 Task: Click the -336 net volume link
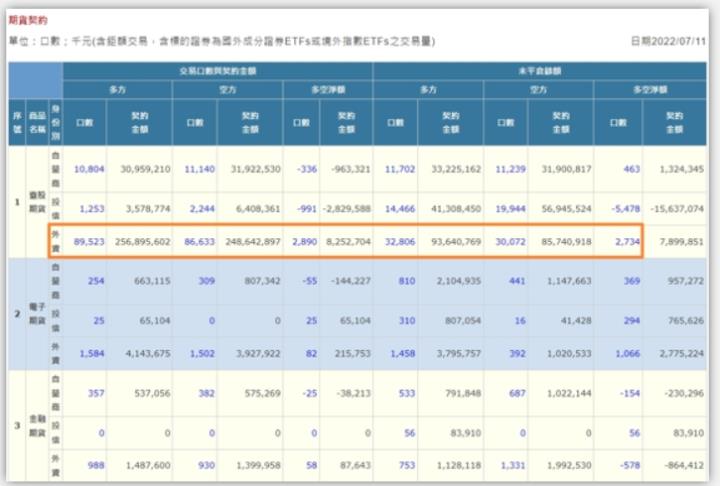(307, 169)
